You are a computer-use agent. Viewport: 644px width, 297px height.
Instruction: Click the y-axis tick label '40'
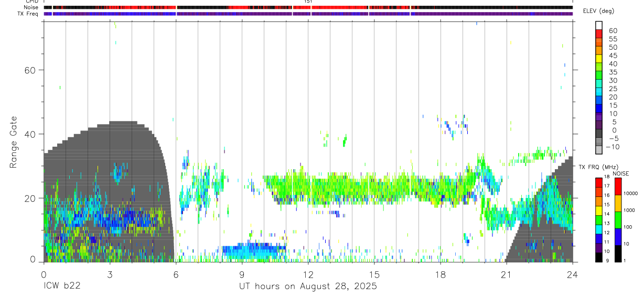29,134
